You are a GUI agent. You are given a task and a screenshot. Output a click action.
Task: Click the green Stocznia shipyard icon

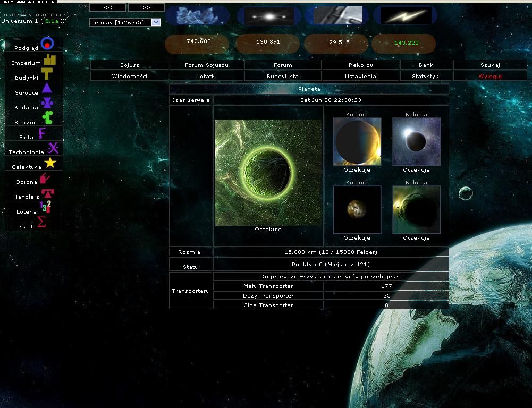[47, 118]
